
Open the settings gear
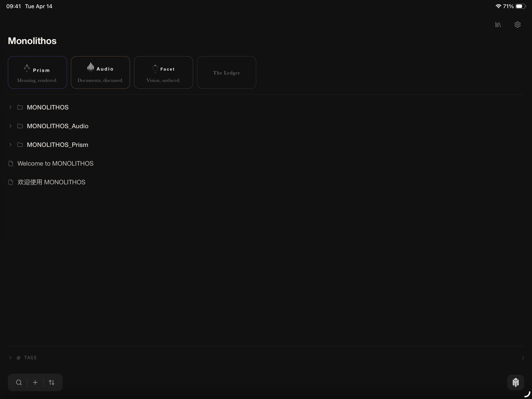[x=517, y=25]
